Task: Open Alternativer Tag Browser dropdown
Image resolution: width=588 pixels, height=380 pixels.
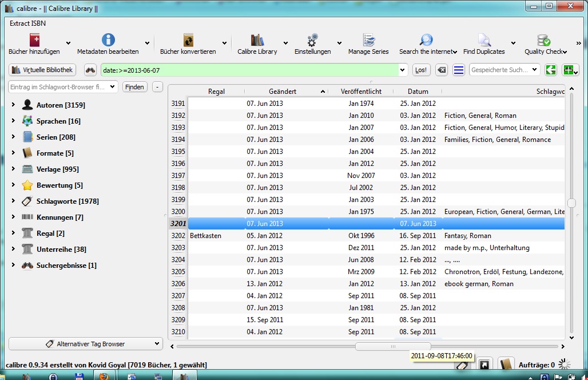Action: click(x=85, y=343)
